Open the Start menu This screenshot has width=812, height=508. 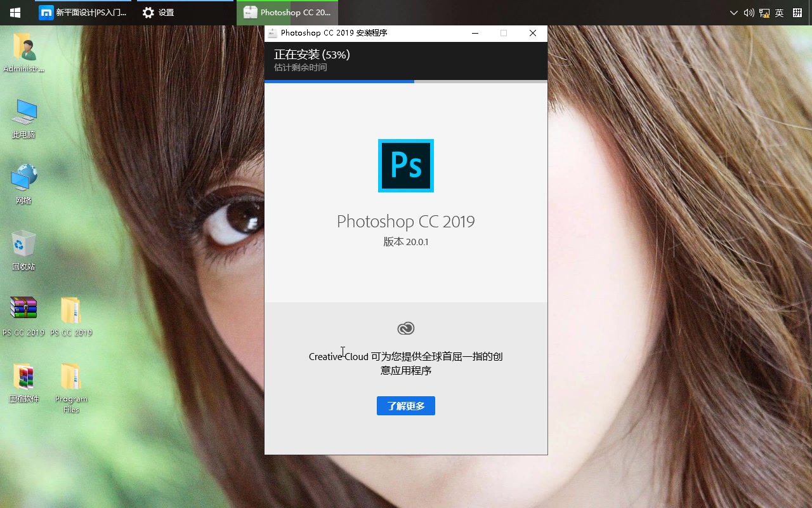pyautogui.click(x=15, y=13)
